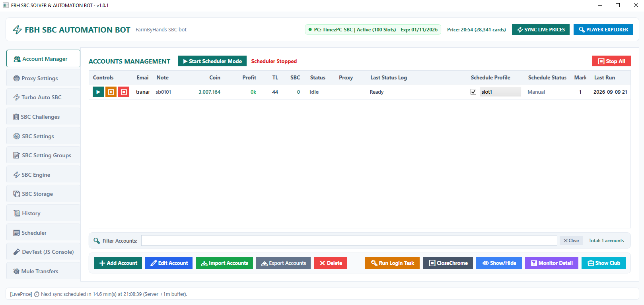The width and height of the screenshot is (644, 305).
Task: Clear the account filter
Action: coord(571,241)
